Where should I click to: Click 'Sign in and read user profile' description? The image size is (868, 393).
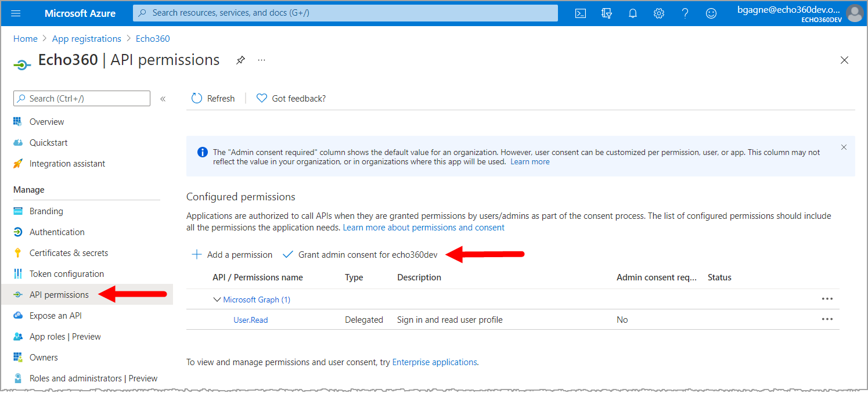pos(450,320)
